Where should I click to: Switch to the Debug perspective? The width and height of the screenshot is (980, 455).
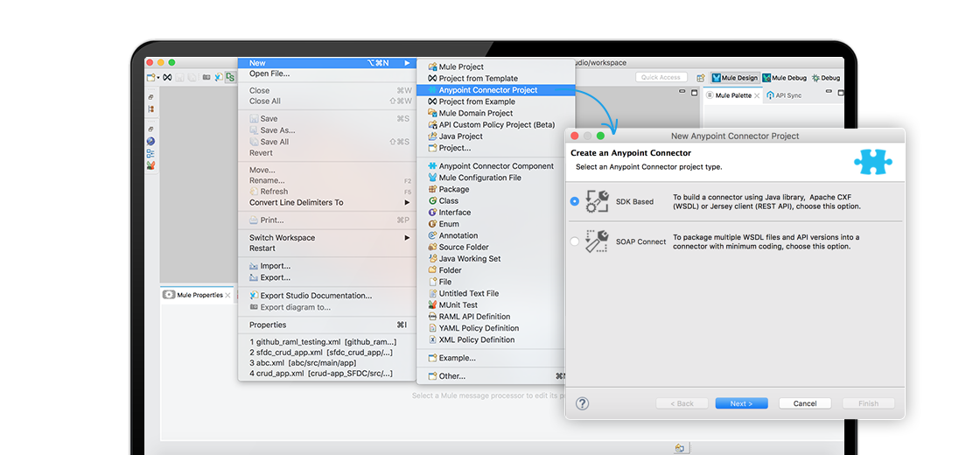pos(826,78)
